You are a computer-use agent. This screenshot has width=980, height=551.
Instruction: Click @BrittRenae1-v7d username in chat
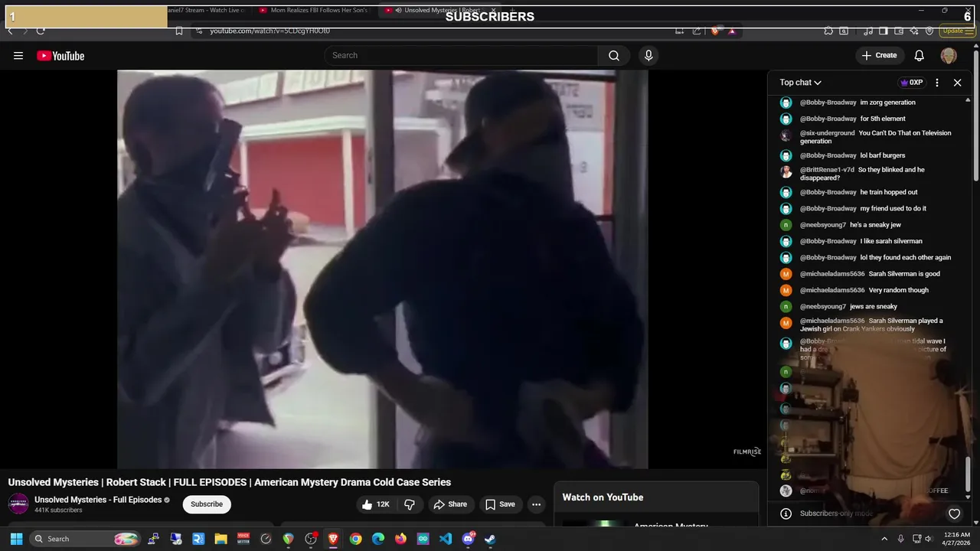pos(827,170)
